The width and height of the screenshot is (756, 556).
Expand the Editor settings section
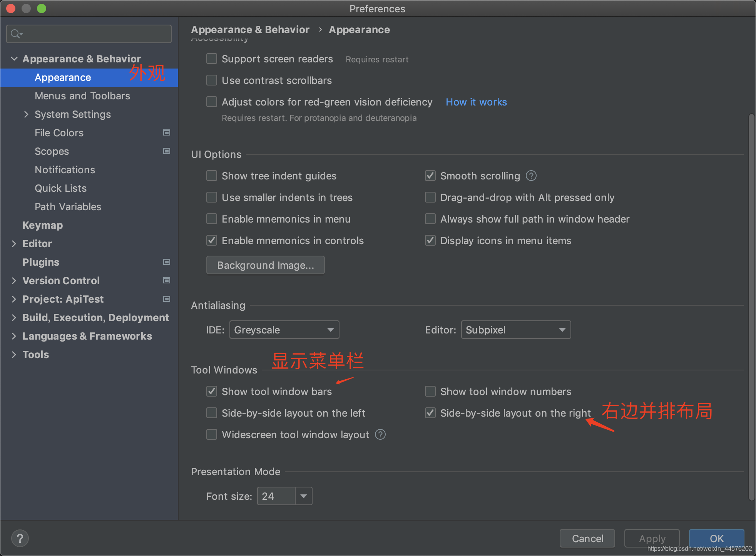[14, 244]
